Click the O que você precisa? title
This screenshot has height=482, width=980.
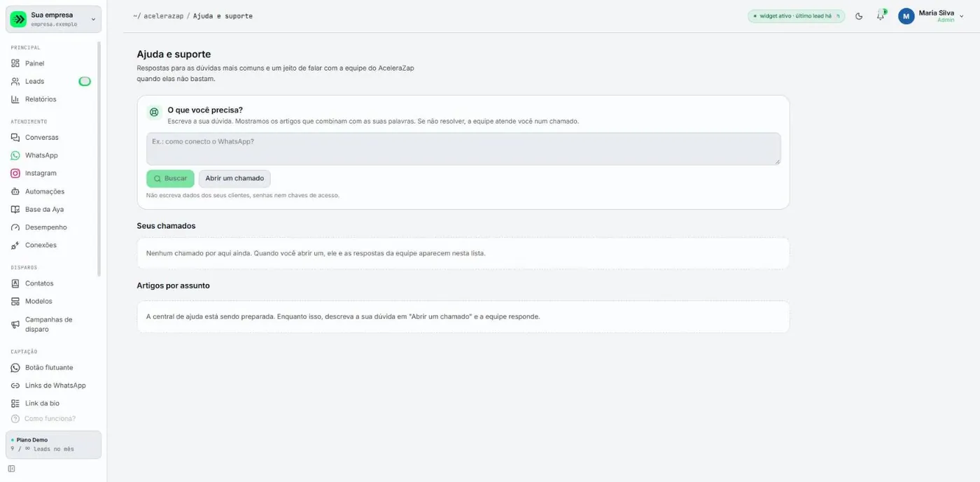[205, 110]
